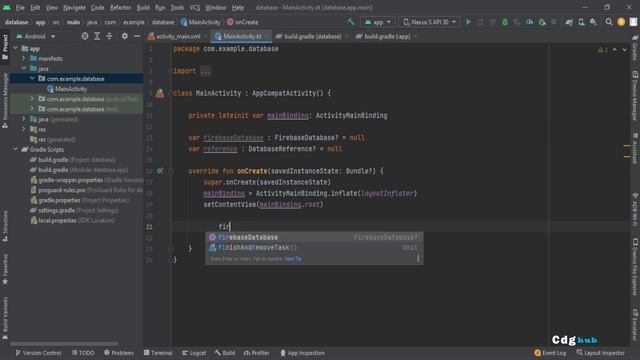Click Select Opened File target icon
This screenshot has width=640, height=360.
pos(85,36)
